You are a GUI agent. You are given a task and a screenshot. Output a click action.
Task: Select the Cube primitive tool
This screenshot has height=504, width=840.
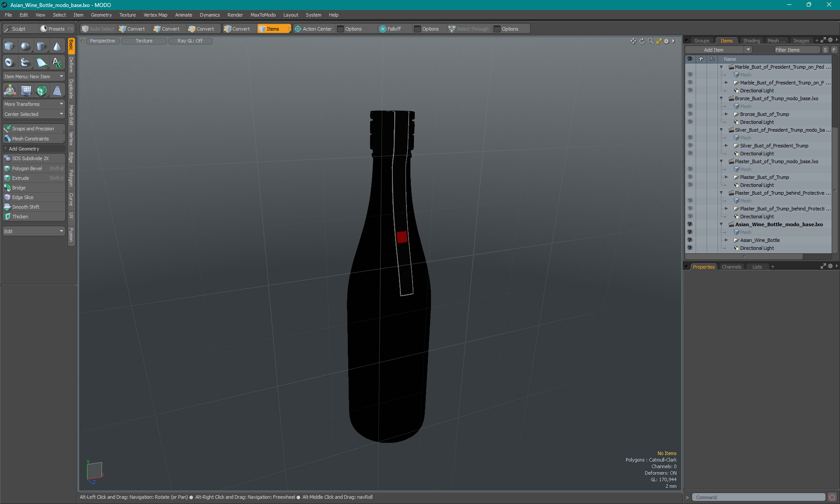click(9, 46)
